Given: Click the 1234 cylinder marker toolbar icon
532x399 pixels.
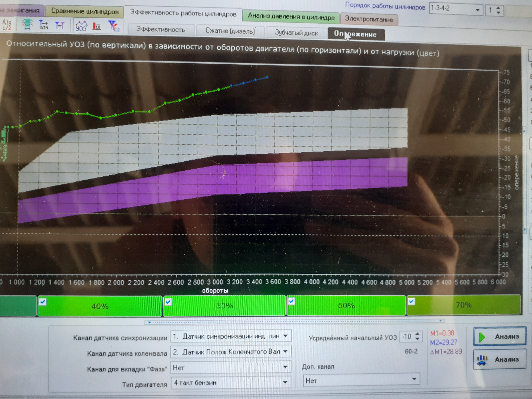Looking at the screenshot, I should 43,24.
